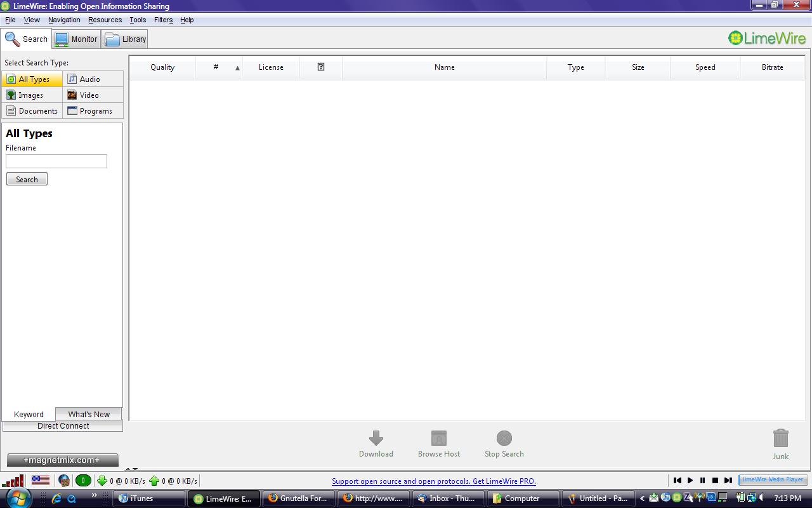Sort results by the Type column
Image resolution: width=812 pixels, height=508 pixels.
pyautogui.click(x=576, y=67)
